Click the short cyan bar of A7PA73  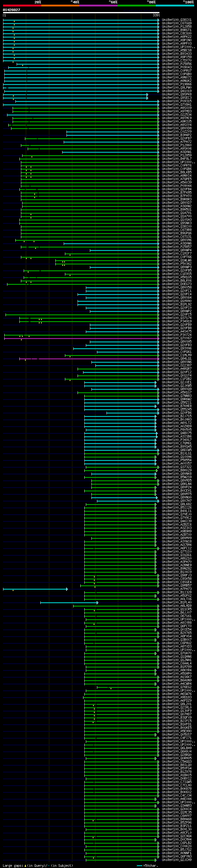(x=35, y=589)
